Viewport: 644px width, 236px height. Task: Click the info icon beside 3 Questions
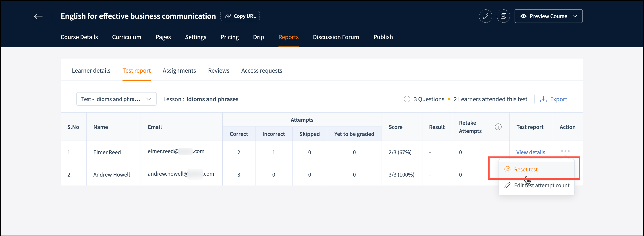(x=407, y=99)
